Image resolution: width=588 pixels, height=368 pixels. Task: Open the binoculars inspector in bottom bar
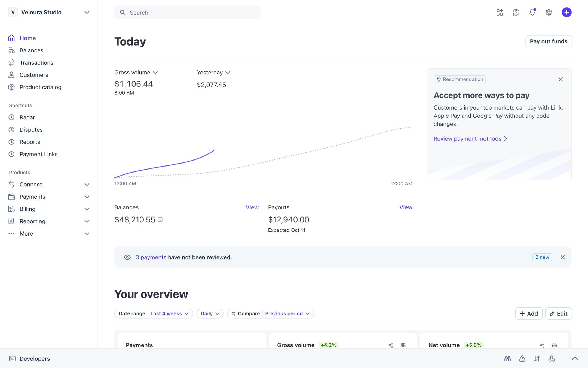[507, 359]
